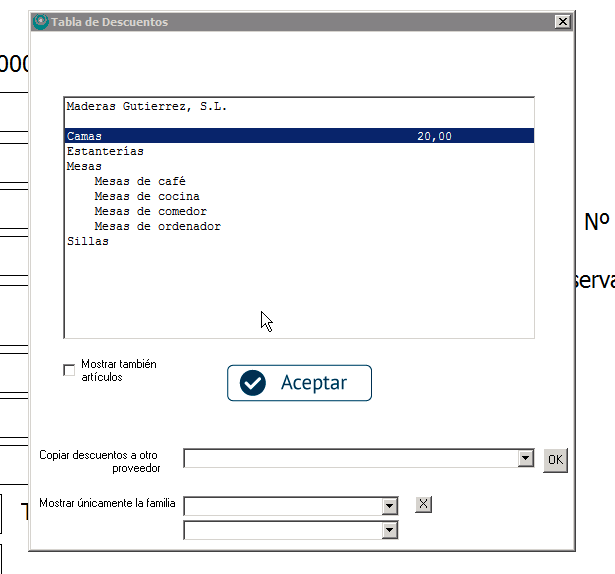The height and width of the screenshot is (574, 615).
Task: Click OK to copy discounts to provider
Action: click(x=555, y=460)
